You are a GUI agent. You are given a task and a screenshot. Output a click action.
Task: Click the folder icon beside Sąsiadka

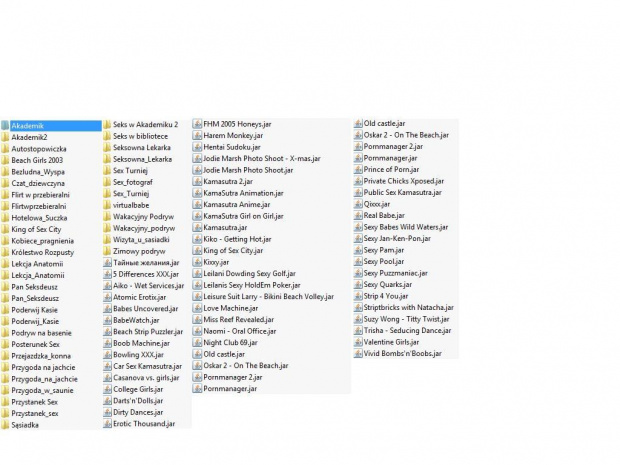pos(5,425)
